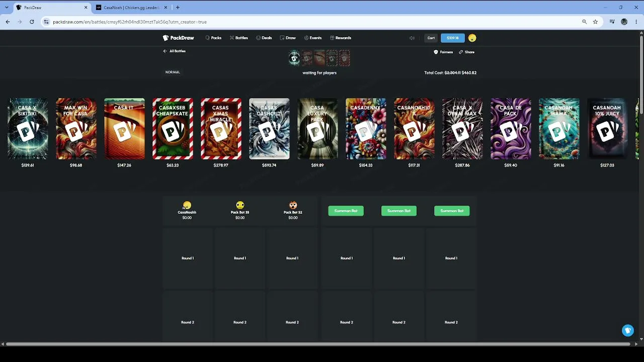
Task: Click the Total Cost $460.82 text
Action: (450, 73)
